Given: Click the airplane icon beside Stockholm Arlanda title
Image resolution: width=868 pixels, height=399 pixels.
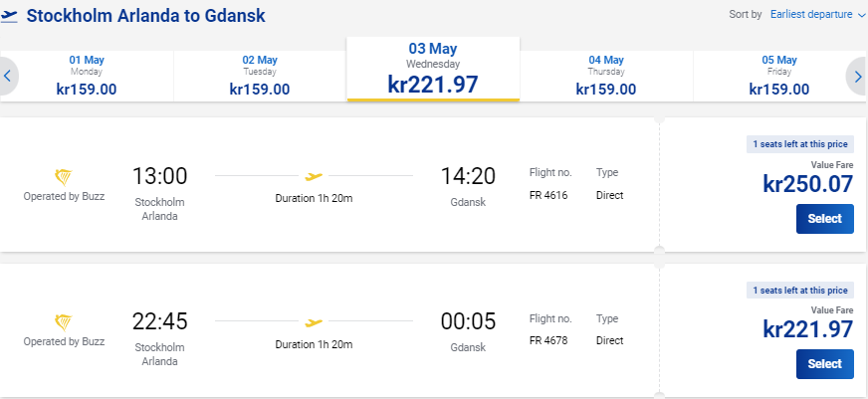Looking at the screenshot, I should [x=9, y=16].
